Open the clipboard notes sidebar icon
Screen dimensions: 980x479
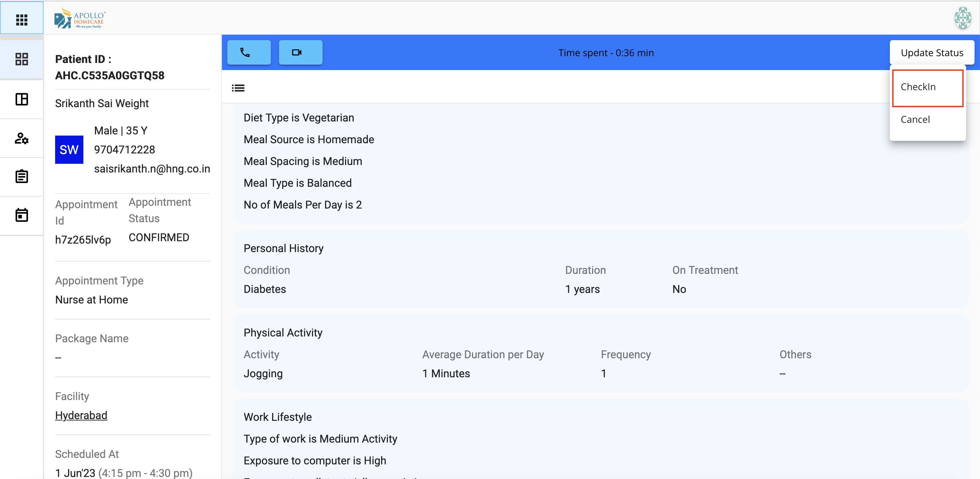coord(22,177)
